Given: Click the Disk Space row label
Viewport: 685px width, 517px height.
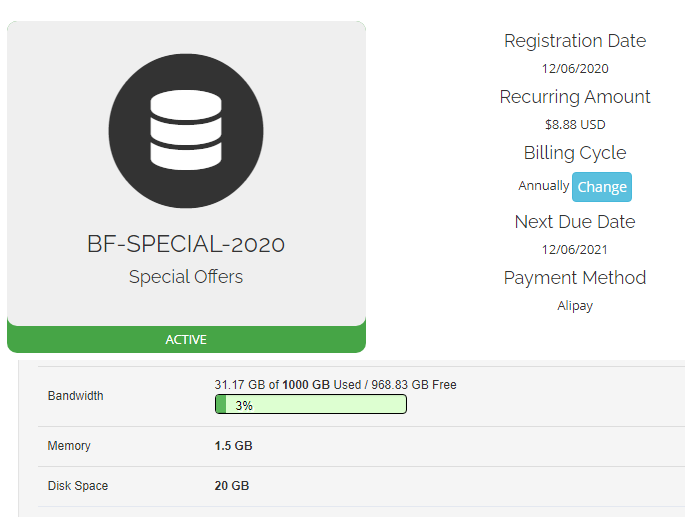Looking at the screenshot, I should click(x=78, y=486).
